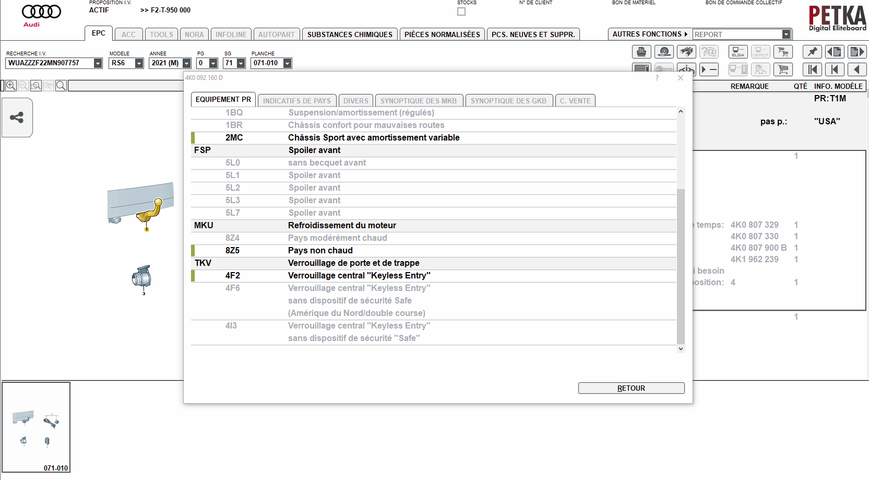
Task: Click the skip-to-first icon beside the back arrow
Action: [835, 69]
